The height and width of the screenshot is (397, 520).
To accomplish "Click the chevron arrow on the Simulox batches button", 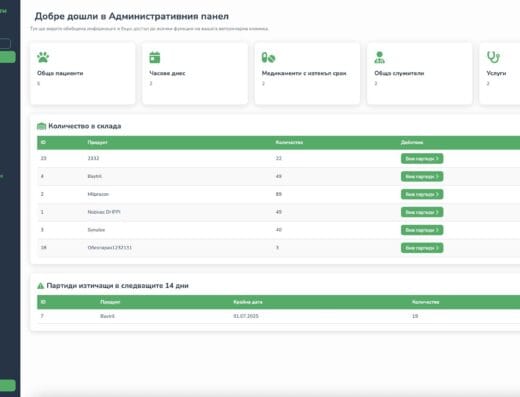I will pos(437,230).
